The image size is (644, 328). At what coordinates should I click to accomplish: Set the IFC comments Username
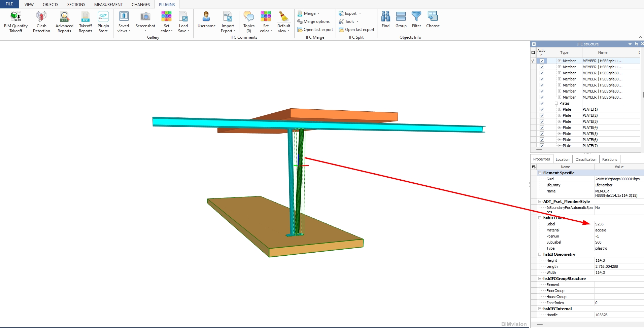(x=206, y=20)
